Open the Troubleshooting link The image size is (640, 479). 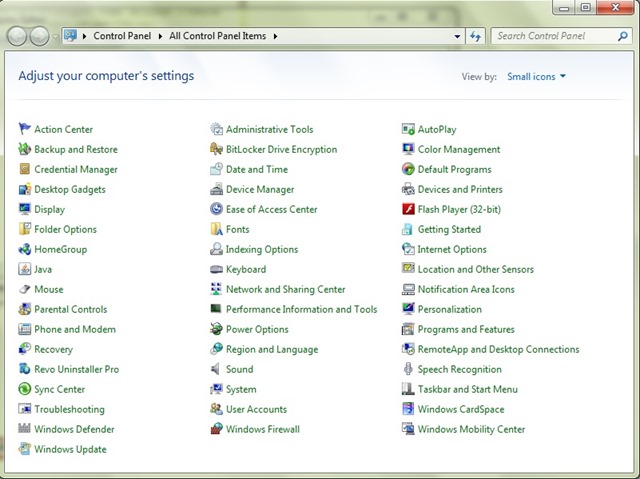pyautogui.click(x=69, y=409)
